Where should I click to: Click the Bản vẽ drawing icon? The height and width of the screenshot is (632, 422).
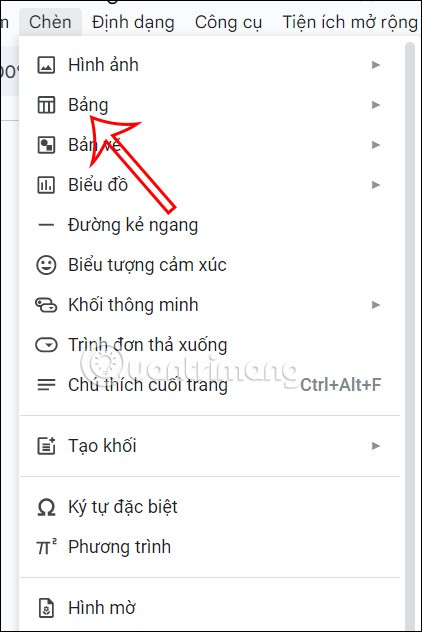[x=46, y=145]
